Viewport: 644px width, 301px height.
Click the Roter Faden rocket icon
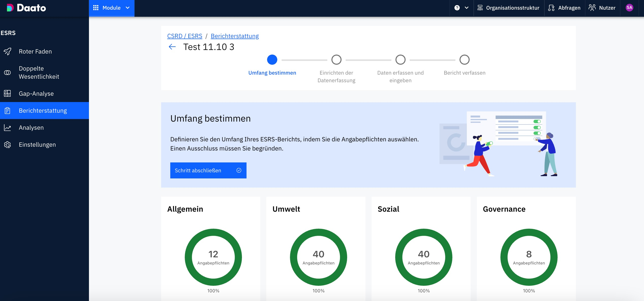tap(7, 52)
